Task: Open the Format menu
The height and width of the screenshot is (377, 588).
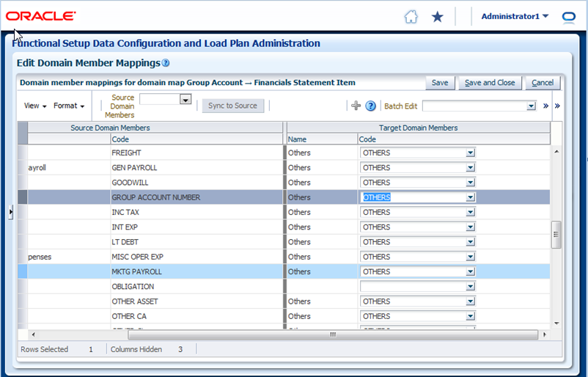Action: point(69,106)
